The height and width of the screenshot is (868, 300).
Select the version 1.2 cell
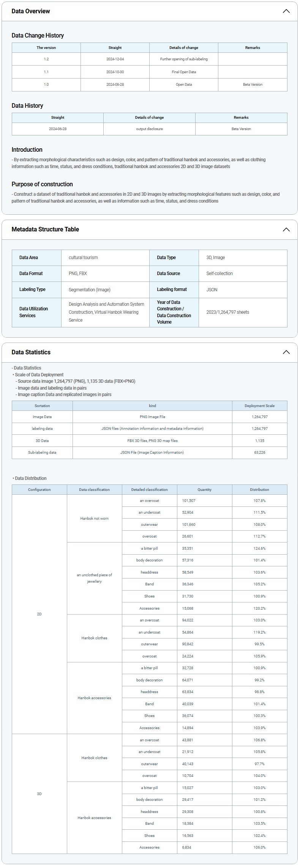pyautogui.click(x=46, y=59)
